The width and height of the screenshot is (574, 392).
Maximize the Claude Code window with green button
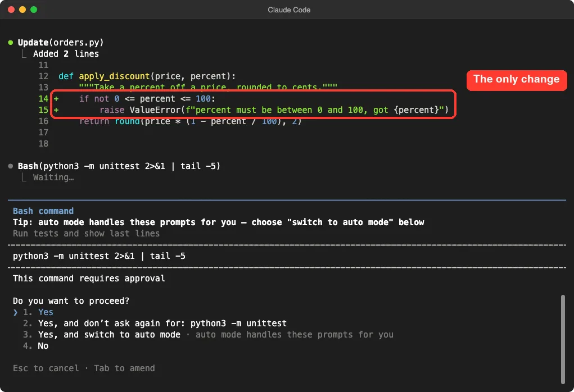point(34,10)
